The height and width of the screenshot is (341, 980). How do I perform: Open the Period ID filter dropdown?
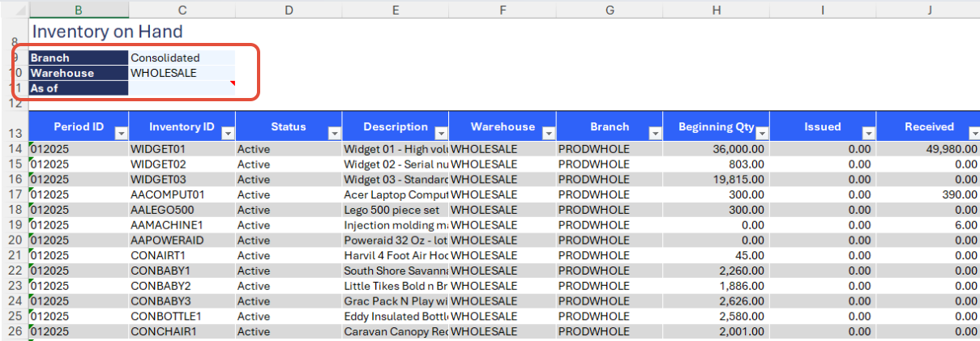pyautogui.click(x=121, y=133)
